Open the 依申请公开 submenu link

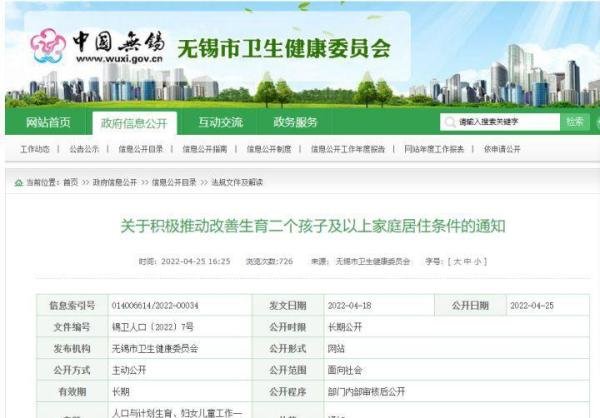pos(502,149)
